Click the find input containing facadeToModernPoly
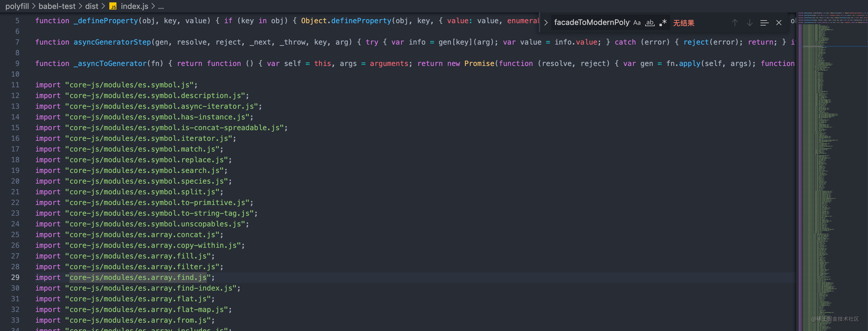868x331 pixels. 591,23
